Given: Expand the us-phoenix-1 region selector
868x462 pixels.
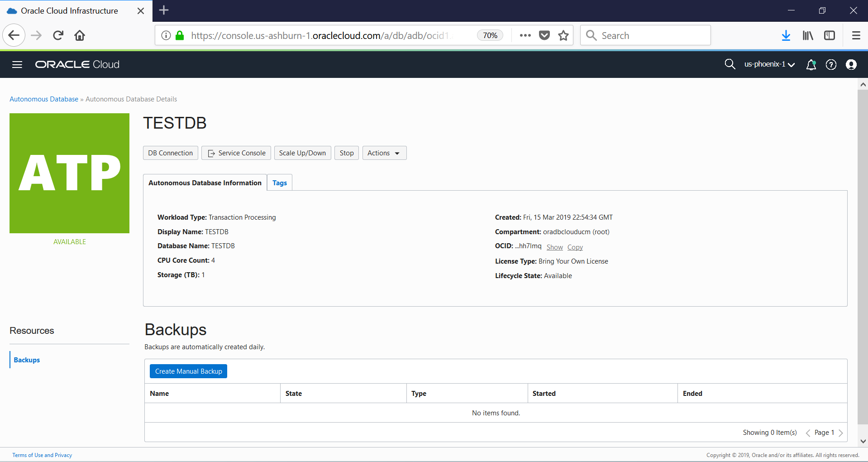Looking at the screenshot, I should [x=769, y=64].
